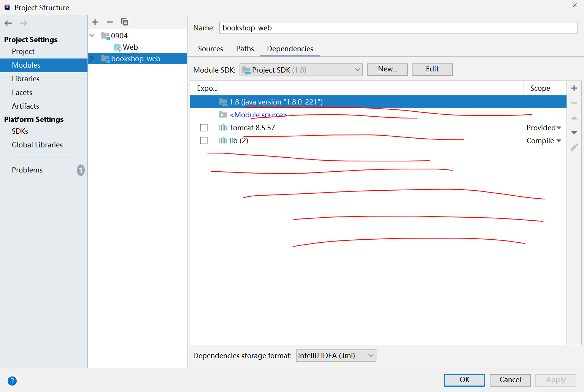
Task: Click the Module source folder icon
Action: 223,115
